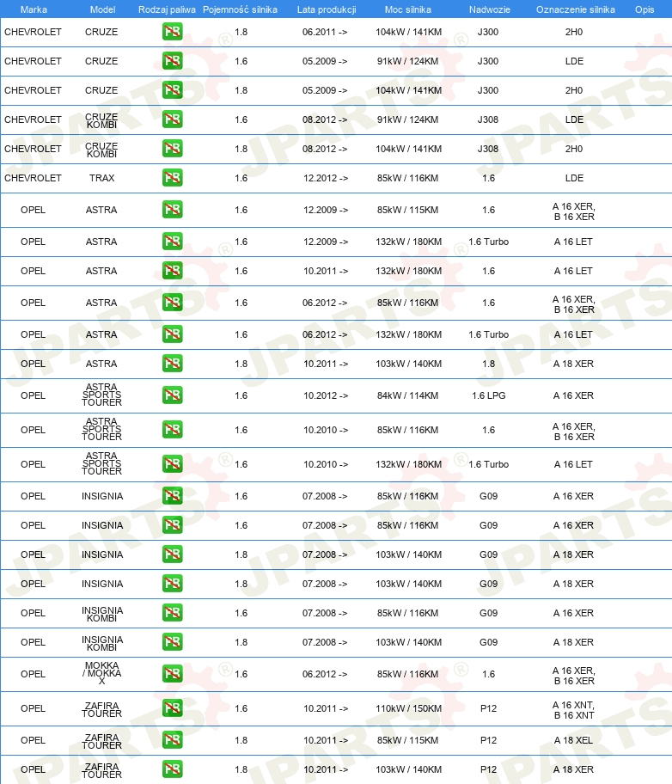This screenshot has height=784, width=672.
Task: Click fuel icon for Astra 1.8 A 18 XER row
Action: pyautogui.click(x=173, y=364)
